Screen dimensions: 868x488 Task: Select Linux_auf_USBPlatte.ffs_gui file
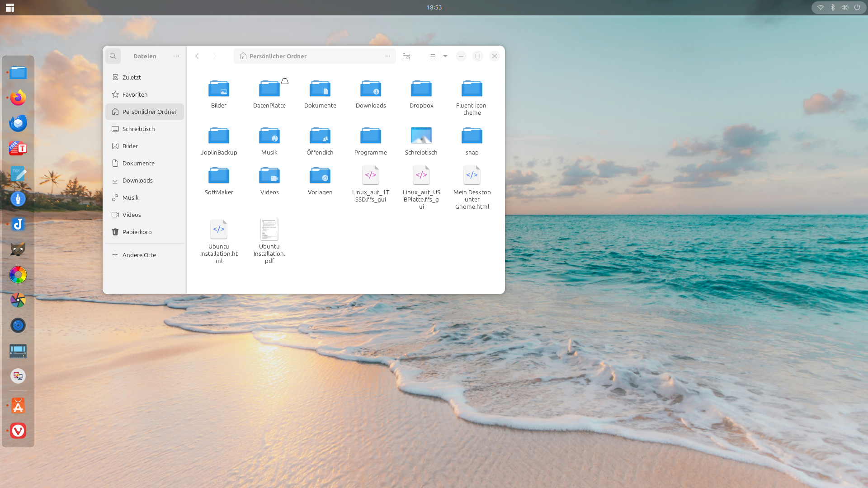click(421, 175)
